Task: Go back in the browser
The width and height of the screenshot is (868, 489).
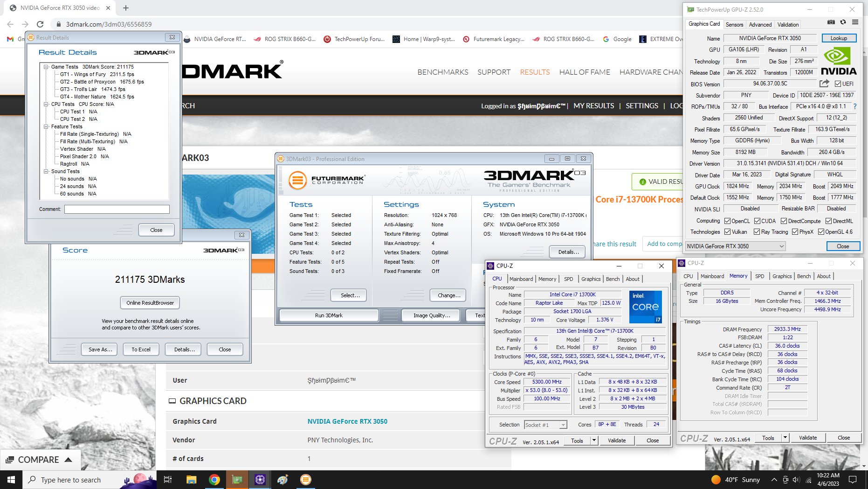Action: point(10,24)
